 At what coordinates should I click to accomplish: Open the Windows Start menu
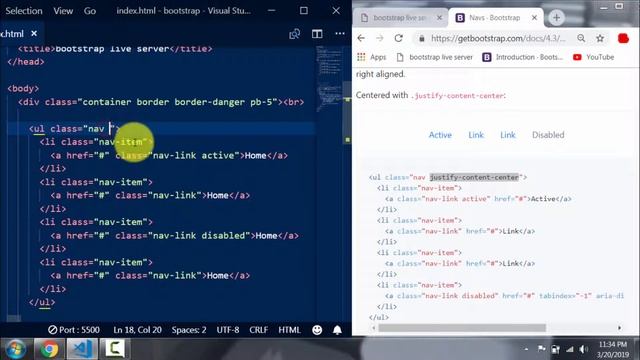click(x=16, y=349)
